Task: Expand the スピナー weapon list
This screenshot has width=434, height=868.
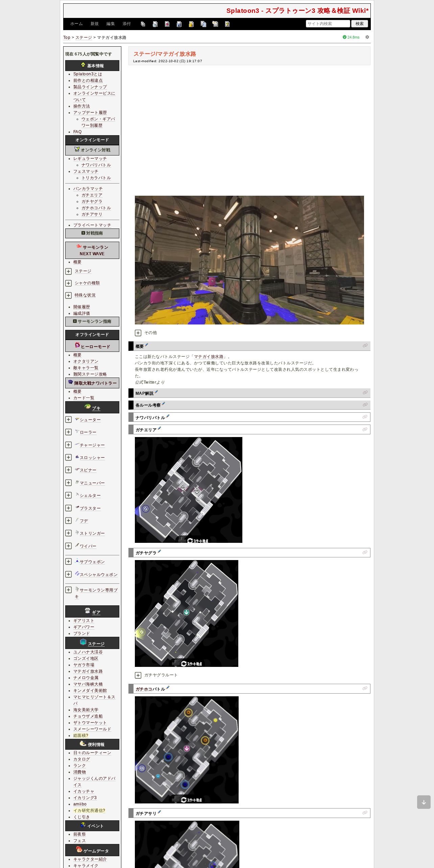Action: (68, 470)
